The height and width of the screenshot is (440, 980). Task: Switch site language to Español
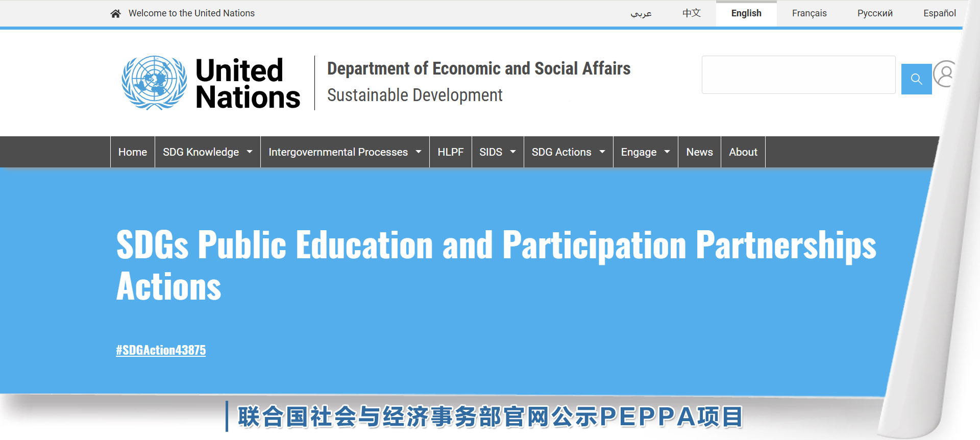(x=939, y=13)
